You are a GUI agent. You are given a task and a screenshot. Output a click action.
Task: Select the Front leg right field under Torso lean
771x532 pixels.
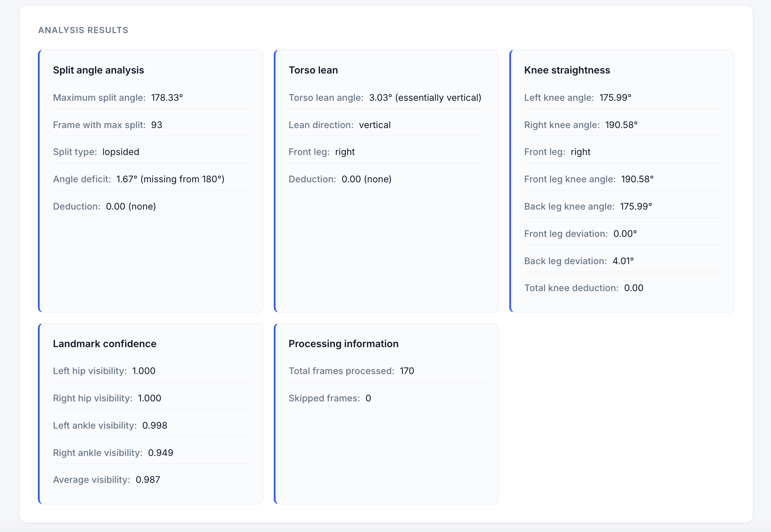pos(345,152)
